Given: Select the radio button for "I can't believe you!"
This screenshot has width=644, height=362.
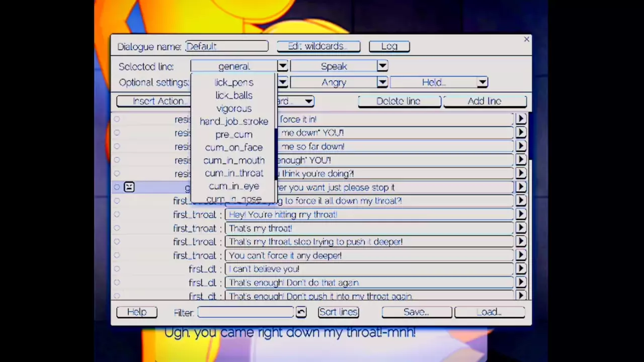Looking at the screenshot, I should 117,269.
